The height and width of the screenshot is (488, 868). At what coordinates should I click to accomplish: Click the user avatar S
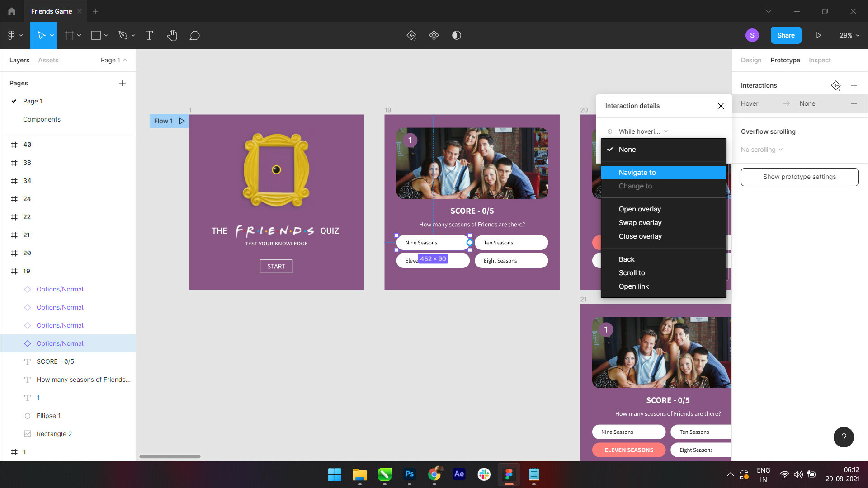[752, 35]
